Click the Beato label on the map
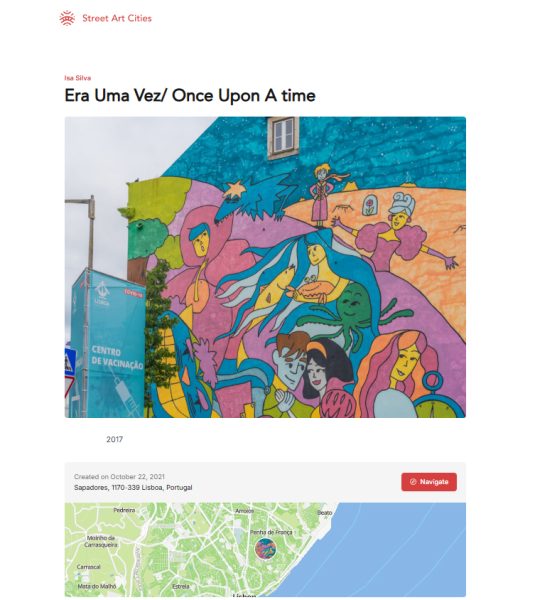 [x=325, y=513]
